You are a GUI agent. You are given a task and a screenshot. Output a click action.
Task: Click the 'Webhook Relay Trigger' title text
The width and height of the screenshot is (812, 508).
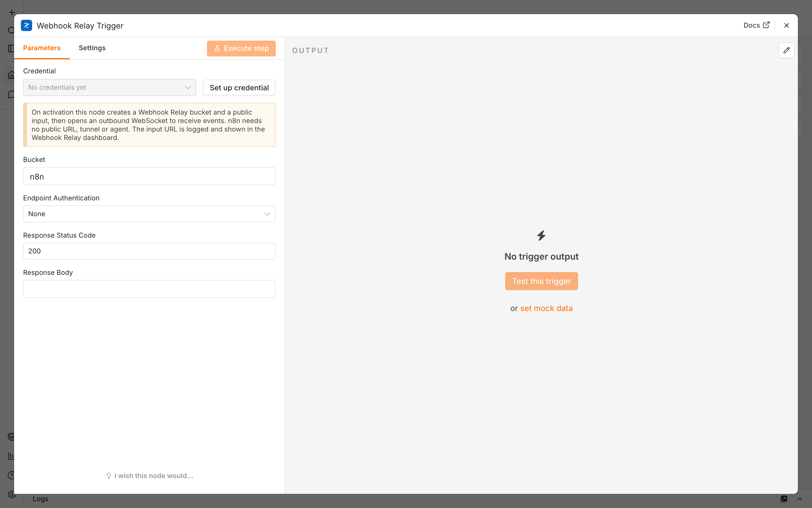point(80,26)
